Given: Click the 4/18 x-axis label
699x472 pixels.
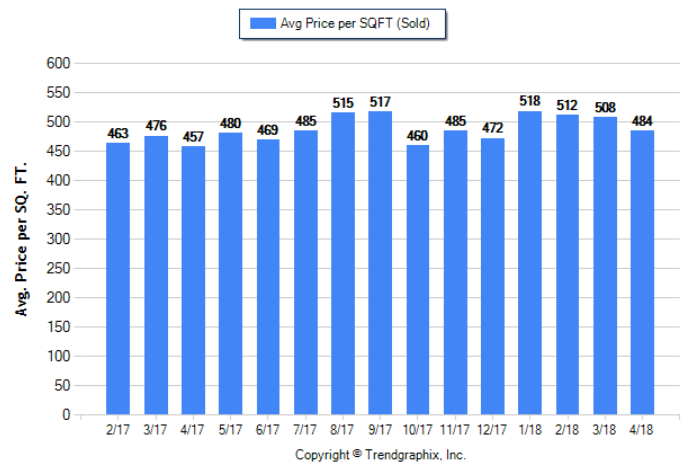Looking at the screenshot, I should [642, 430].
